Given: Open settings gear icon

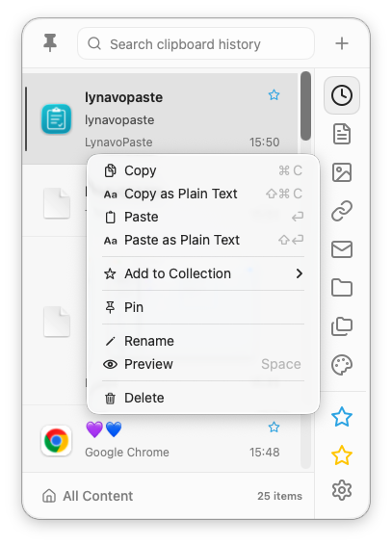Looking at the screenshot, I should pyautogui.click(x=342, y=490).
